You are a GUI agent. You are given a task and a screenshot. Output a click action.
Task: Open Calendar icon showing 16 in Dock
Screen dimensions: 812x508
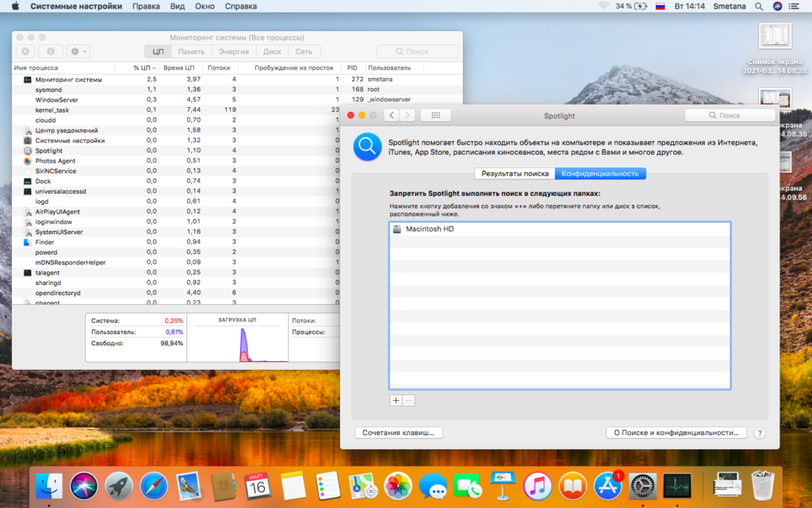pyautogui.click(x=258, y=487)
